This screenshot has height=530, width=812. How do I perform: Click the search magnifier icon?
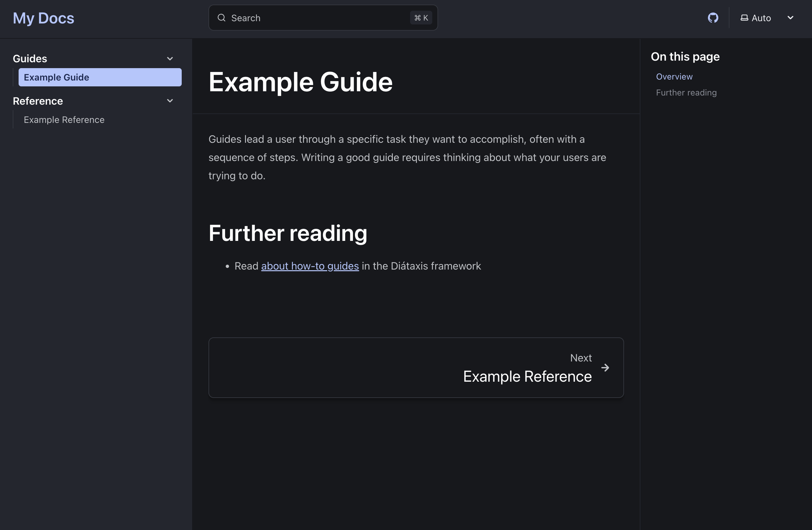pos(222,18)
